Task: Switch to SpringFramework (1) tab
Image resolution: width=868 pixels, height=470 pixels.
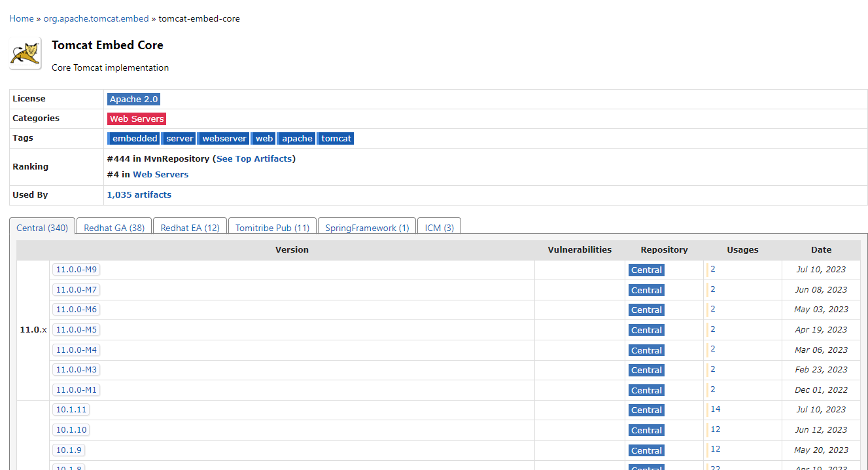Action: coord(367,227)
